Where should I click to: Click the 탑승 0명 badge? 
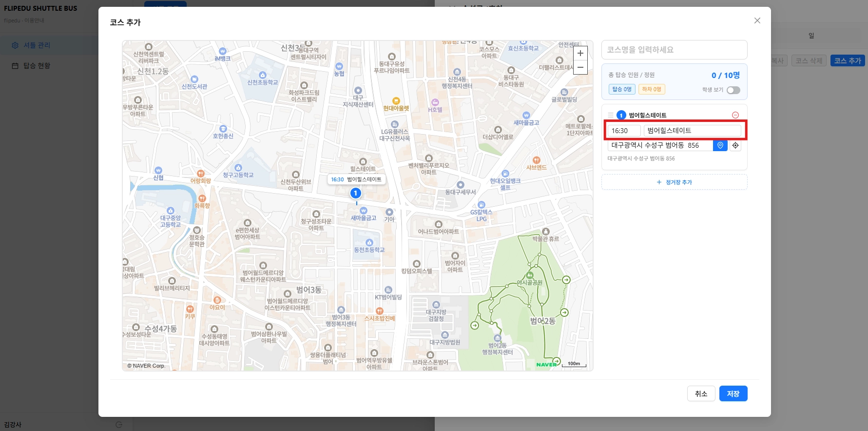coord(622,89)
